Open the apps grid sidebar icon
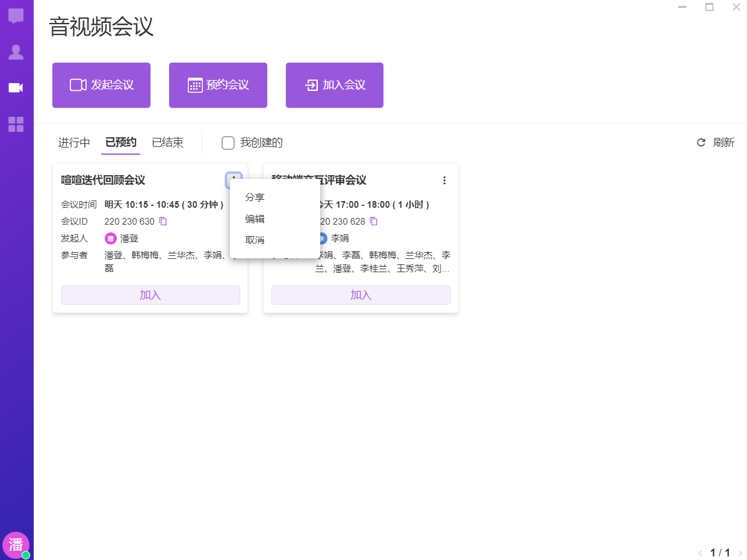This screenshot has width=747, height=560. [16, 125]
